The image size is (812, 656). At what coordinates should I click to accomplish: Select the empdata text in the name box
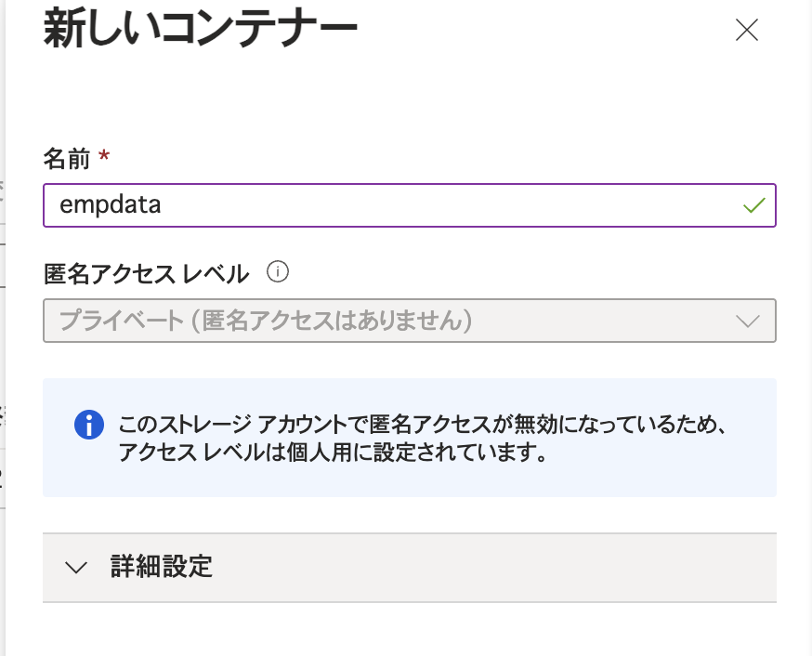(111, 204)
